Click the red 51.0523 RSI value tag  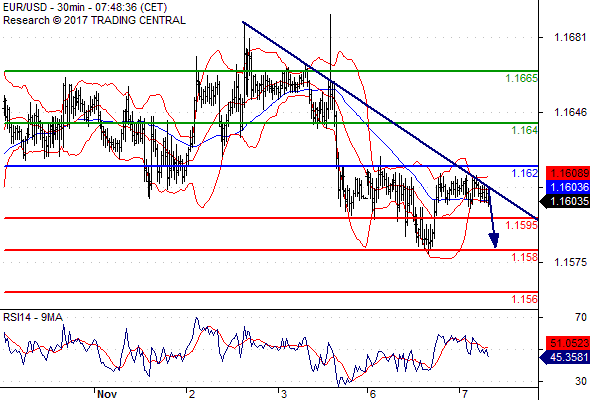tap(568, 343)
